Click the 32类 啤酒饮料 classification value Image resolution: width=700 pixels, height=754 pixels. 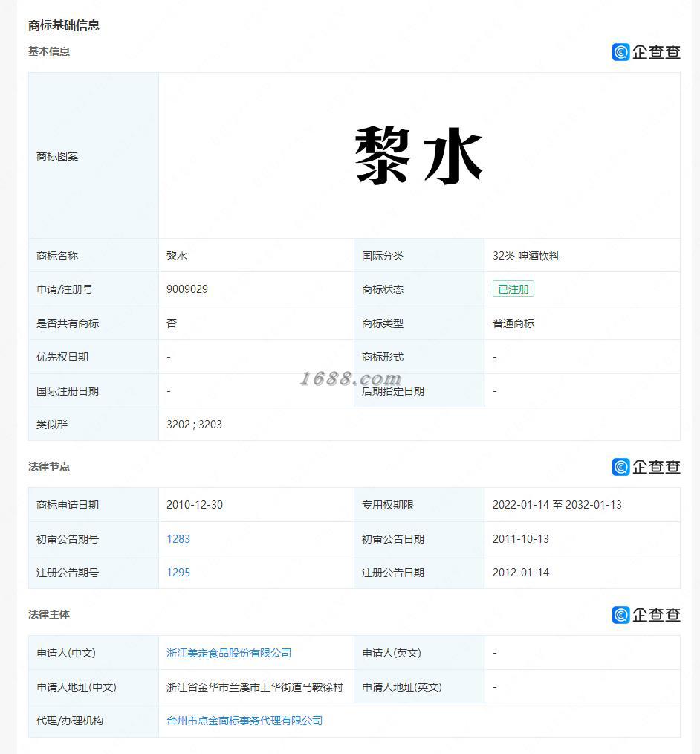[526, 256]
